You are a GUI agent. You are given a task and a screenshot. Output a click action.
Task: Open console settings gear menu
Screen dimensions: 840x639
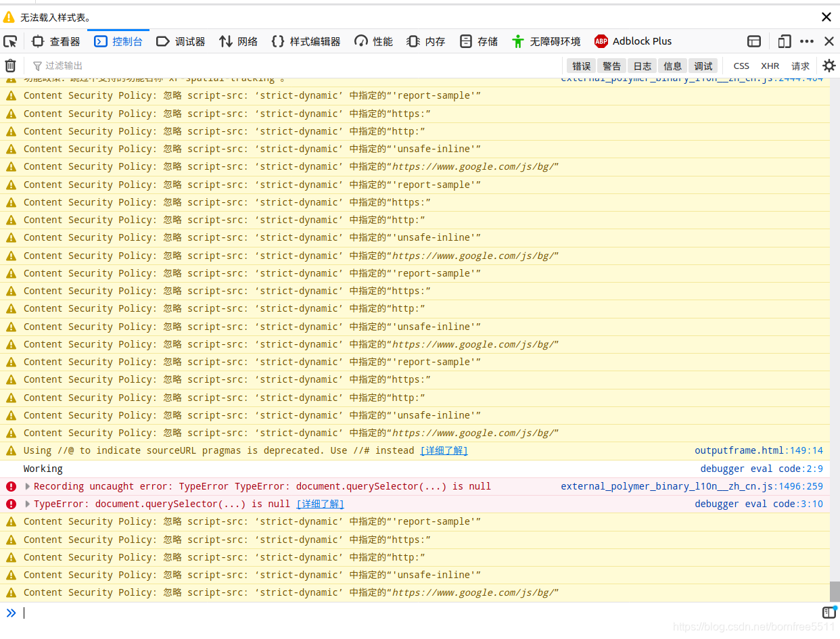coord(829,66)
